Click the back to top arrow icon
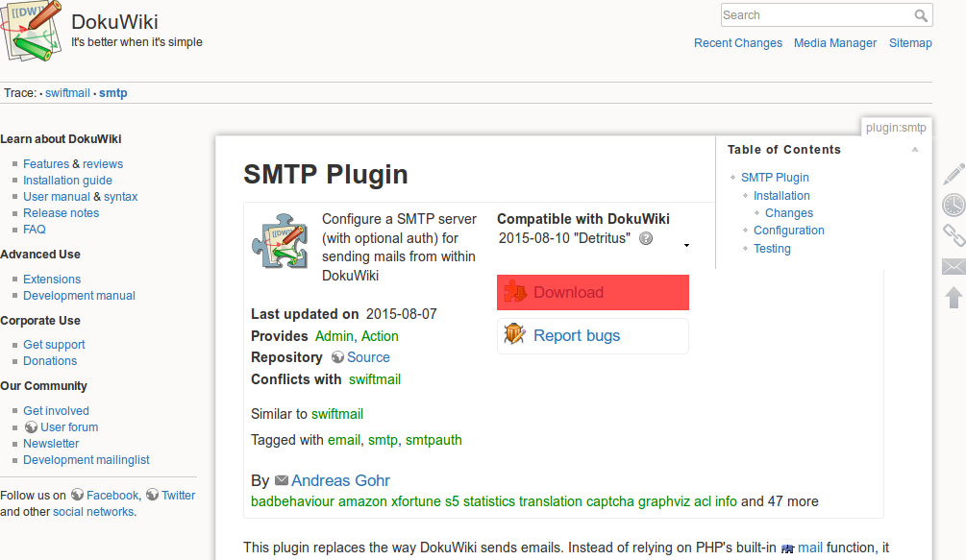966x560 pixels. tap(953, 298)
